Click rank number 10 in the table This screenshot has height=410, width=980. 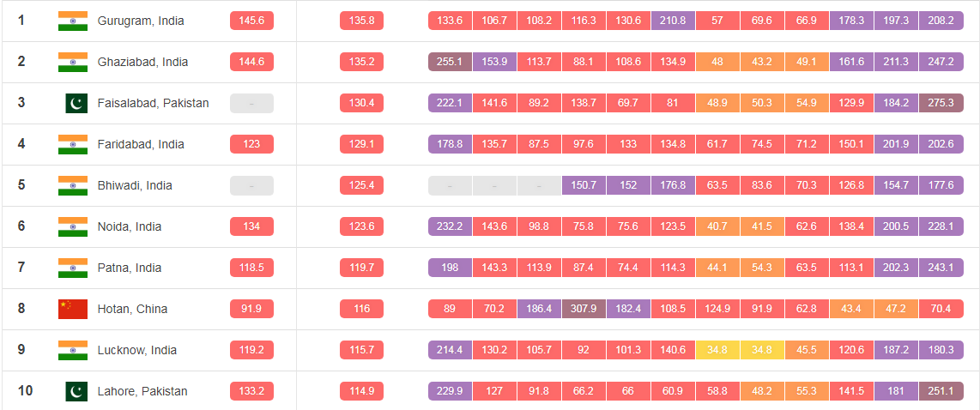26,391
